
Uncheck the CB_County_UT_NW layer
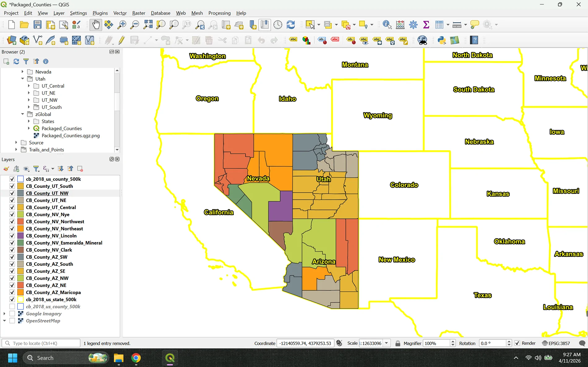(x=12, y=193)
